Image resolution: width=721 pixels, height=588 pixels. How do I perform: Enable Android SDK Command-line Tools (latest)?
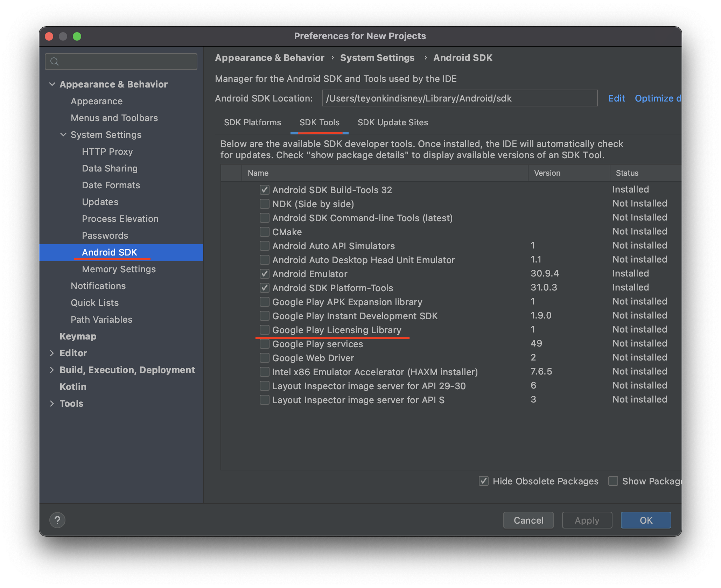tap(265, 218)
